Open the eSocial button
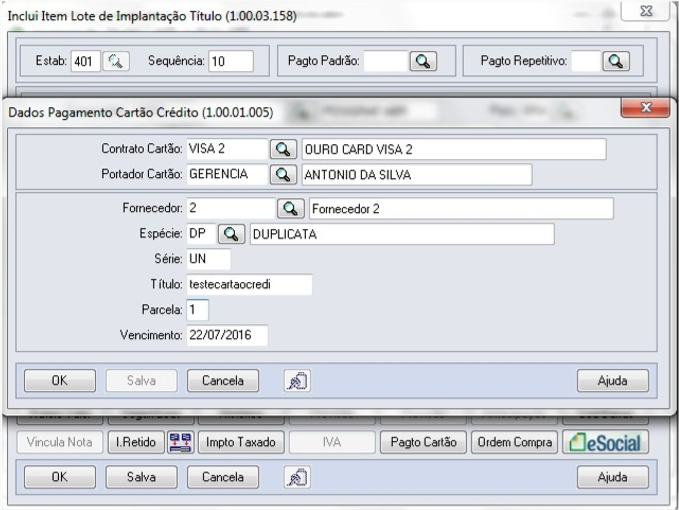Screen dimensions: 679x510 click(x=605, y=442)
